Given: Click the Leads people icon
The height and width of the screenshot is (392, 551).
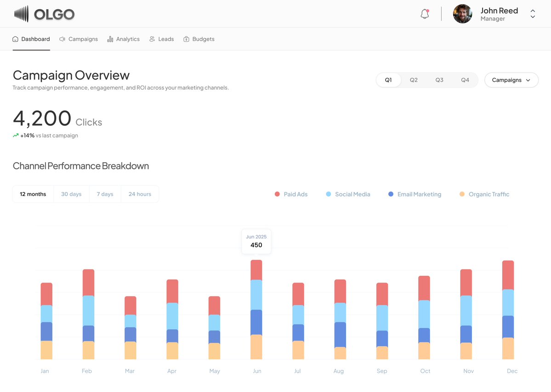Looking at the screenshot, I should pos(151,39).
